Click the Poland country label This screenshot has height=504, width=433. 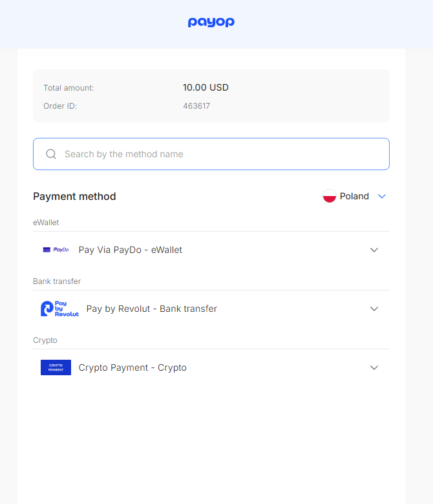354,196
